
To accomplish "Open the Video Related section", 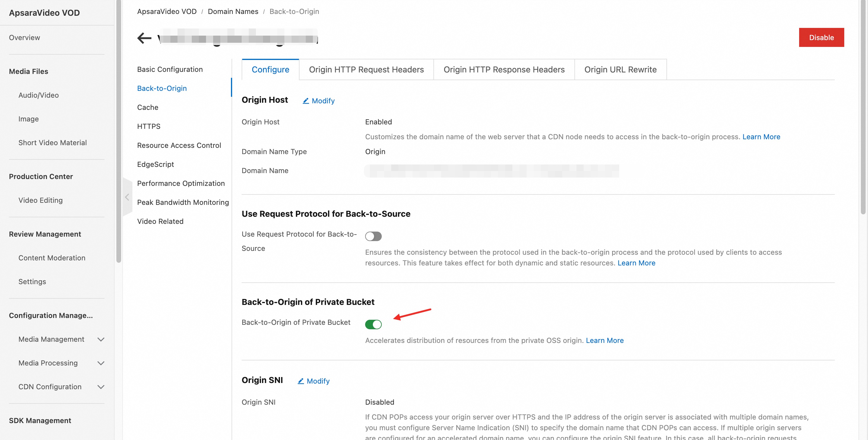I will tap(160, 221).
